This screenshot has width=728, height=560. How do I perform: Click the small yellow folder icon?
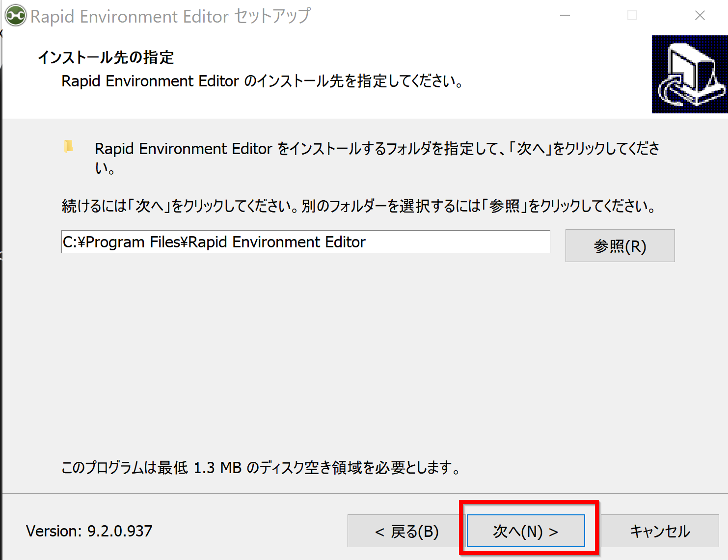69,146
